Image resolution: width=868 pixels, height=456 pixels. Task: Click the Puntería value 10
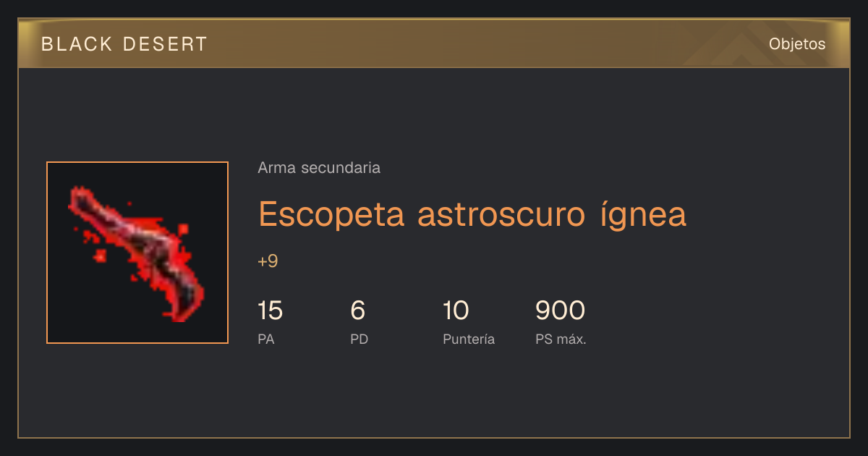coord(456,311)
